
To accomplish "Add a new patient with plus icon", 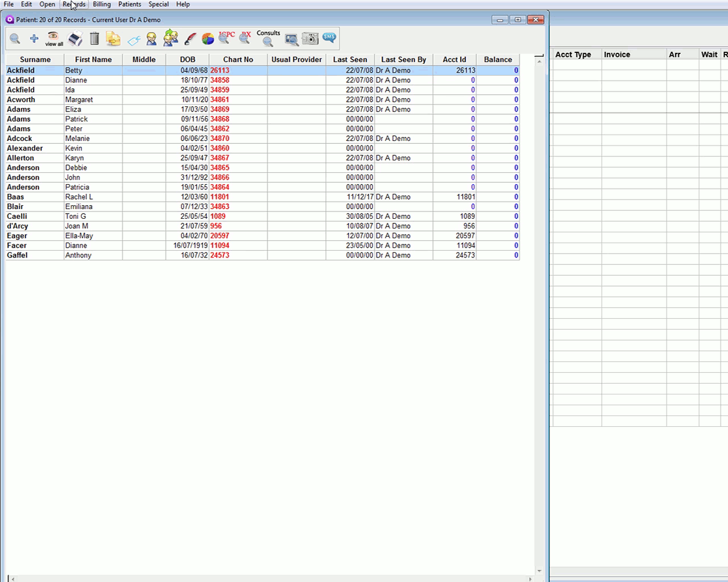I will point(34,39).
